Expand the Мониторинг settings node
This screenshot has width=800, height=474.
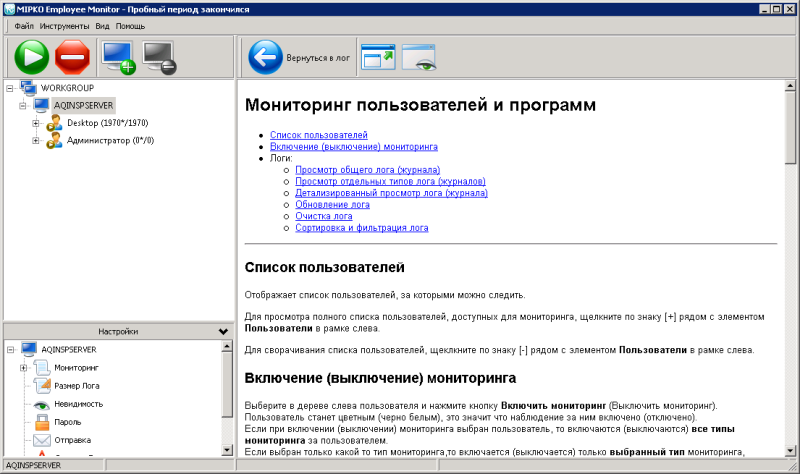click(x=23, y=368)
